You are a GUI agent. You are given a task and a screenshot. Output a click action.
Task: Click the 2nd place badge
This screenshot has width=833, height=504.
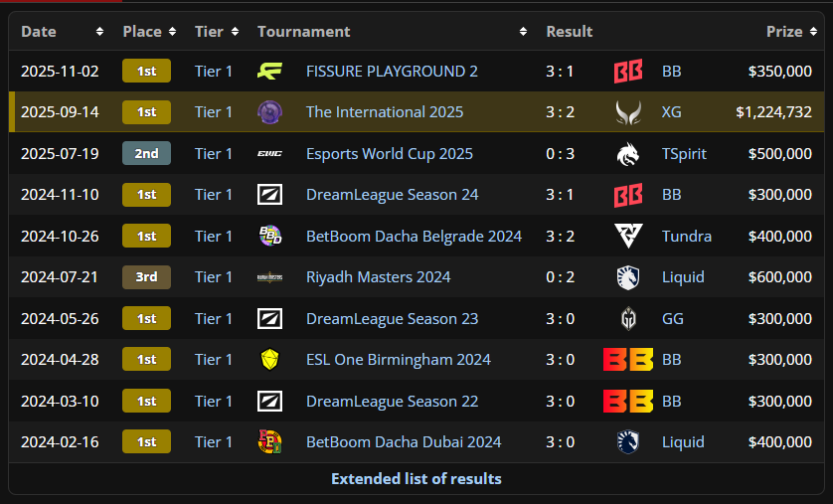click(x=147, y=153)
